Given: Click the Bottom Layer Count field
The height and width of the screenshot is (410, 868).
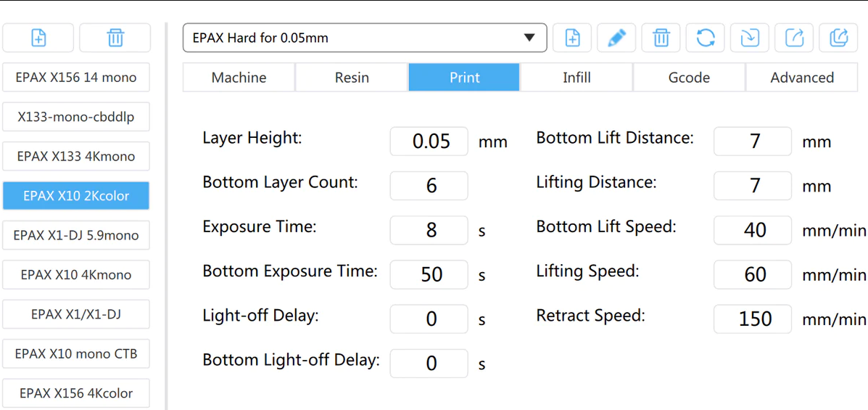Looking at the screenshot, I should tap(429, 186).
